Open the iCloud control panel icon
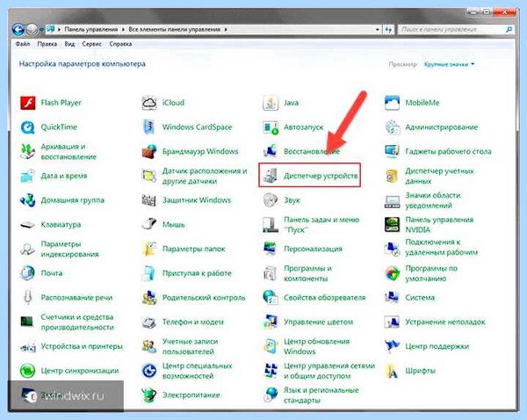Screen dimensions: 527x420 (x=149, y=103)
